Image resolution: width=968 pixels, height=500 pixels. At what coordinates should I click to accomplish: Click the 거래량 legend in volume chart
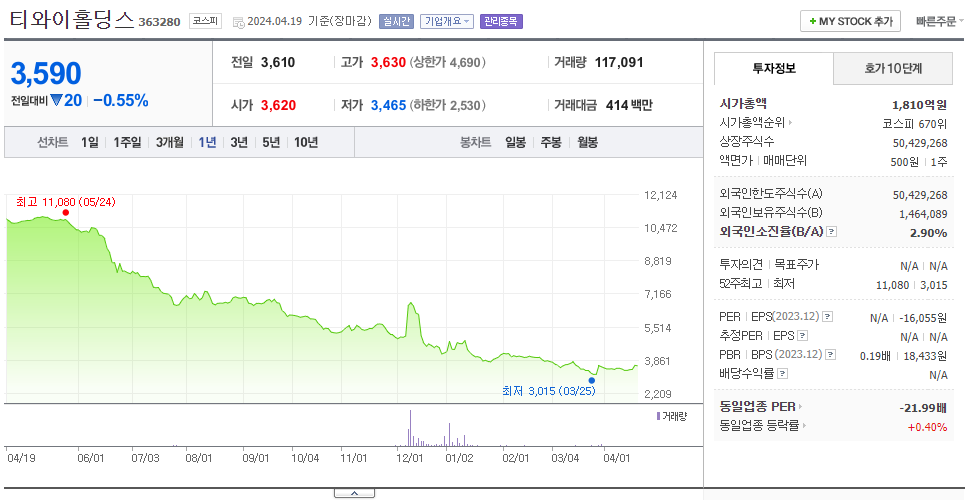672,417
